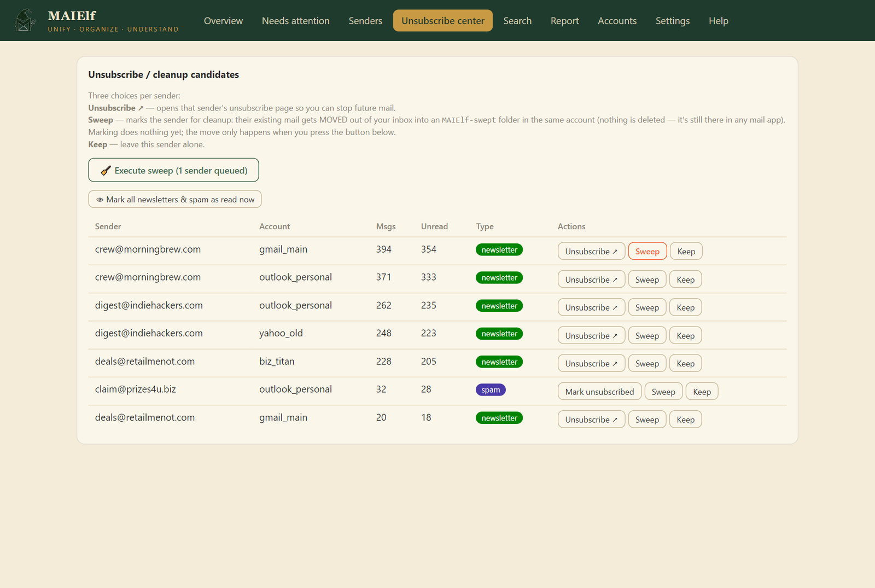Click the yahoo_old account cell

click(x=281, y=333)
